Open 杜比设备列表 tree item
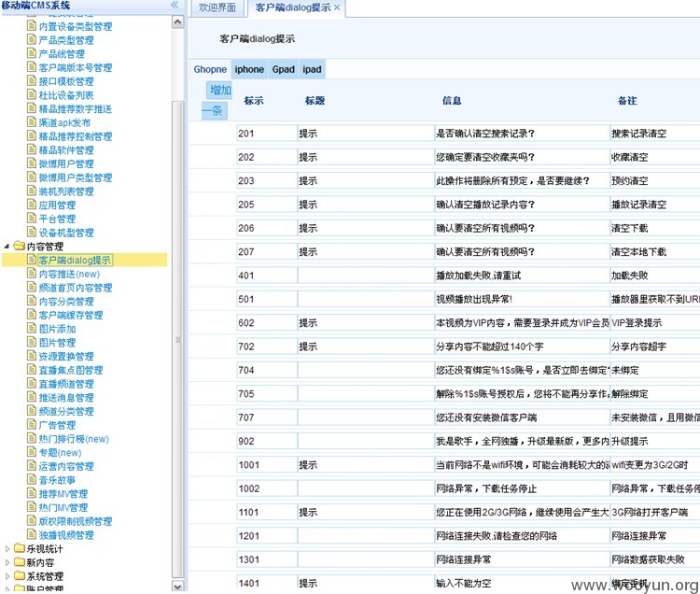The image size is (700, 594). point(66,95)
